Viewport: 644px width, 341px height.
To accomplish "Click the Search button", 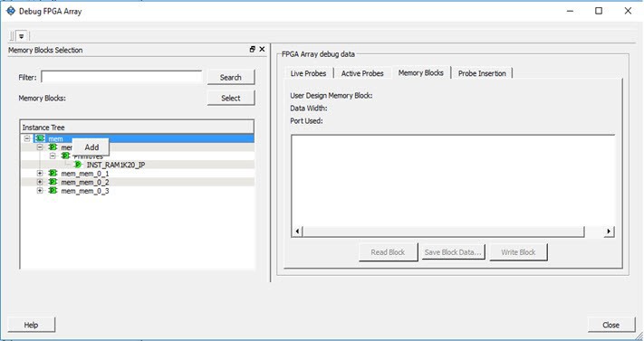I will 230,77.
